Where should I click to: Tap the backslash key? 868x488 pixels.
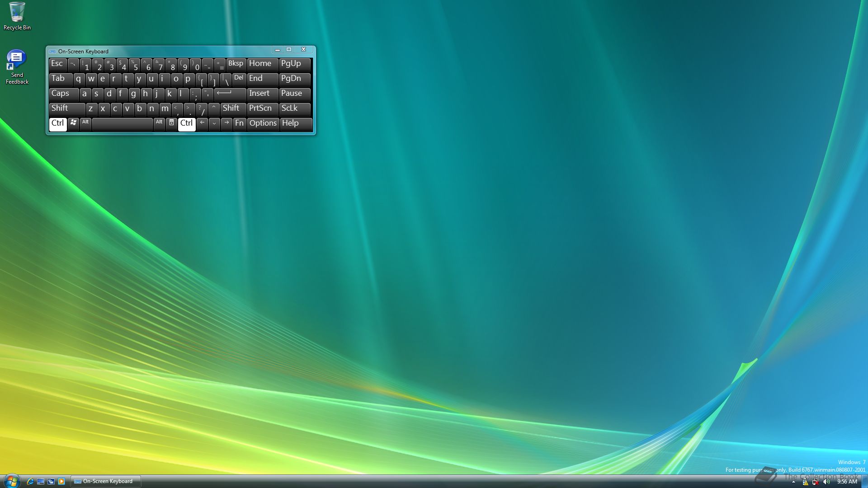pyautogui.click(x=226, y=80)
